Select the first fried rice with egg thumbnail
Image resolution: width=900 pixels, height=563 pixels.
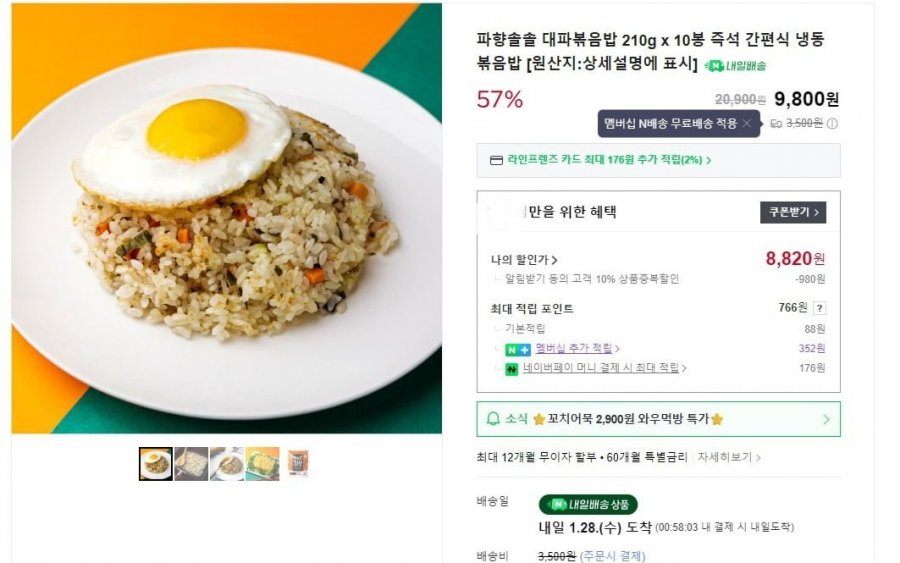155,464
